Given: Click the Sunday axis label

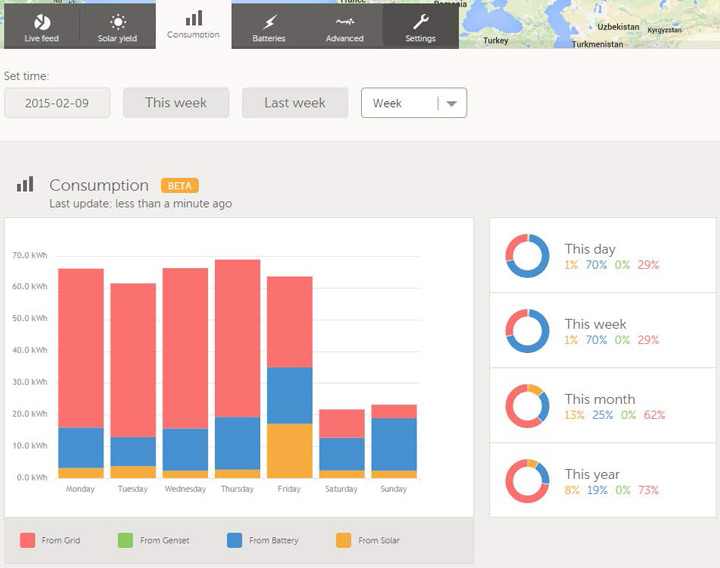Looking at the screenshot, I should [394, 489].
